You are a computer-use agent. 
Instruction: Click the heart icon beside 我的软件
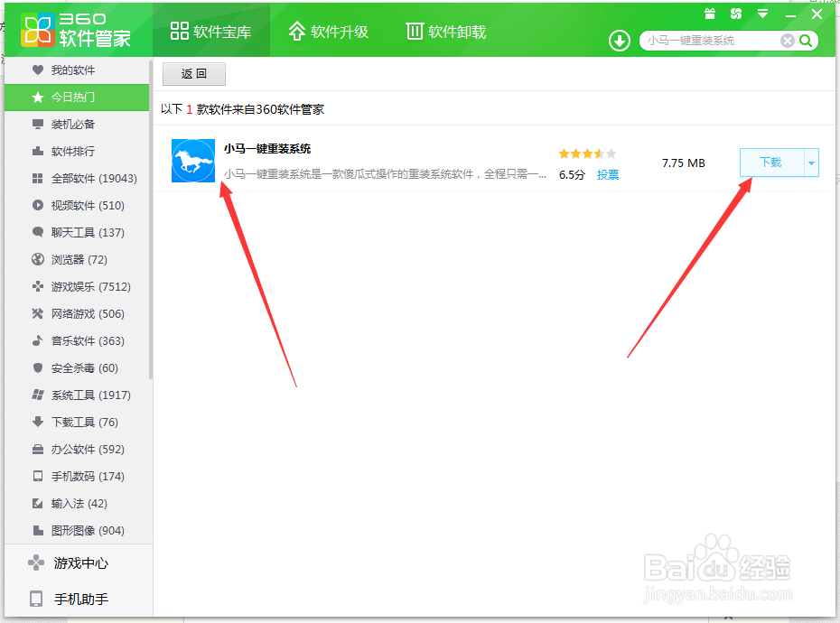[38, 70]
